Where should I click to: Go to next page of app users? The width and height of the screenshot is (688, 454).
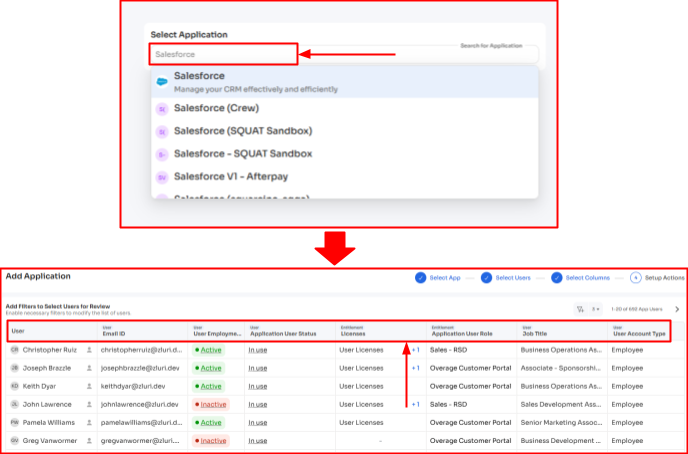(677, 309)
